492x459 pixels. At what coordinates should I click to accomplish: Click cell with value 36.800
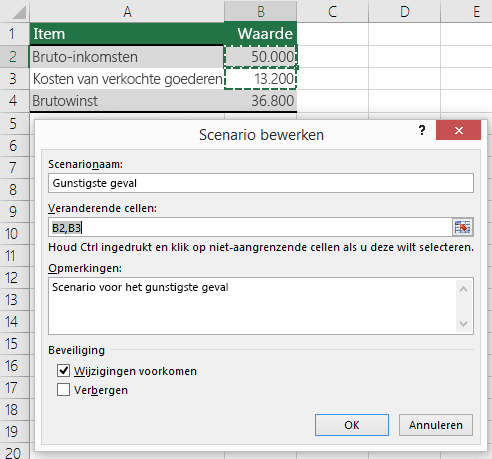(x=261, y=101)
